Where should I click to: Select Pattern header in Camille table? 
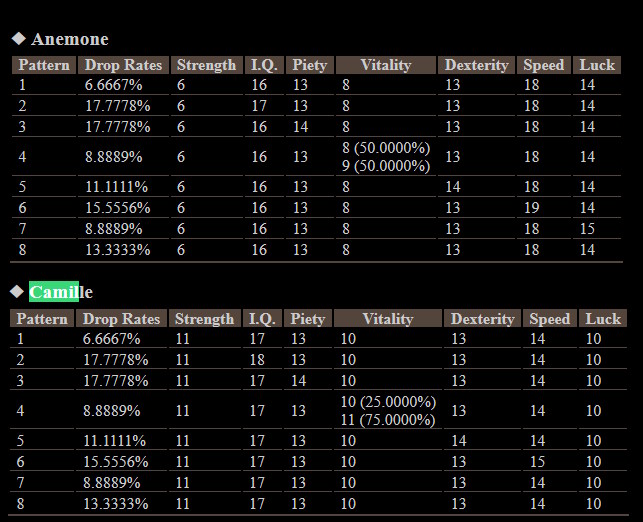pos(42,319)
